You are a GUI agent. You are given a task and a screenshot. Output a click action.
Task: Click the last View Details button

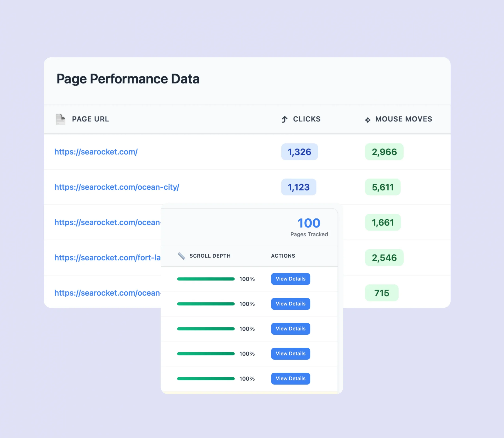tap(290, 379)
